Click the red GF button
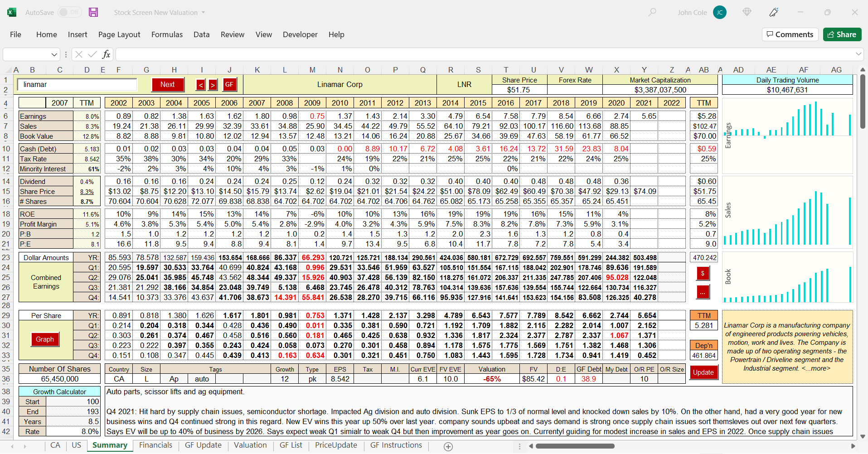Image resolution: width=868 pixels, height=454 pixels. (x=229, y=84)
